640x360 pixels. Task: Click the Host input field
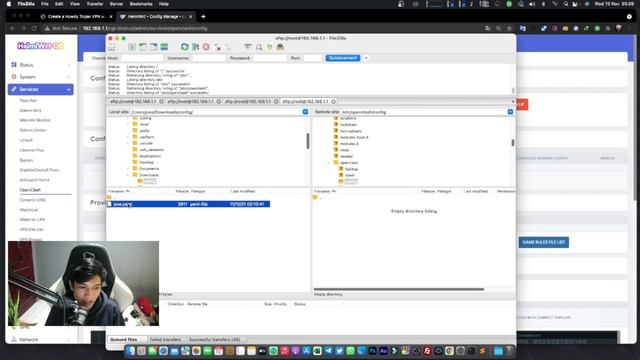tap(142, 58)
